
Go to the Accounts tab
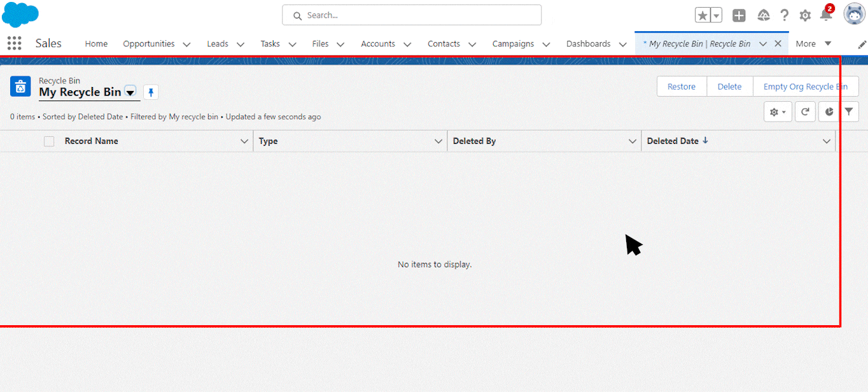[378, 44]
